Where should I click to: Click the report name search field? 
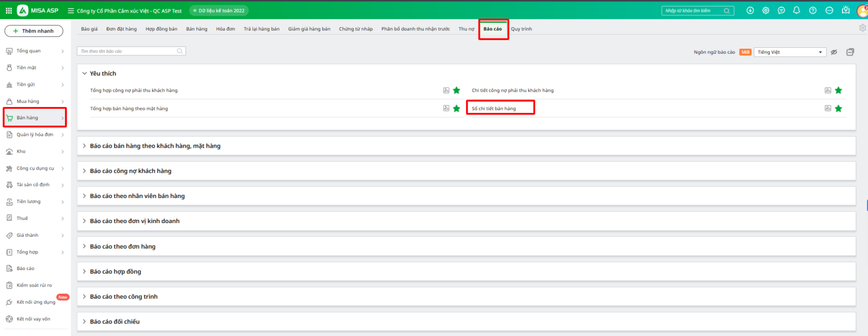click(x=127, y=51)
